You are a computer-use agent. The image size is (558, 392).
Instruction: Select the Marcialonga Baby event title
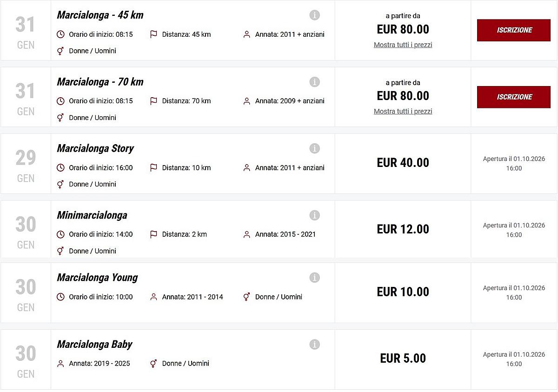(94, 345)
